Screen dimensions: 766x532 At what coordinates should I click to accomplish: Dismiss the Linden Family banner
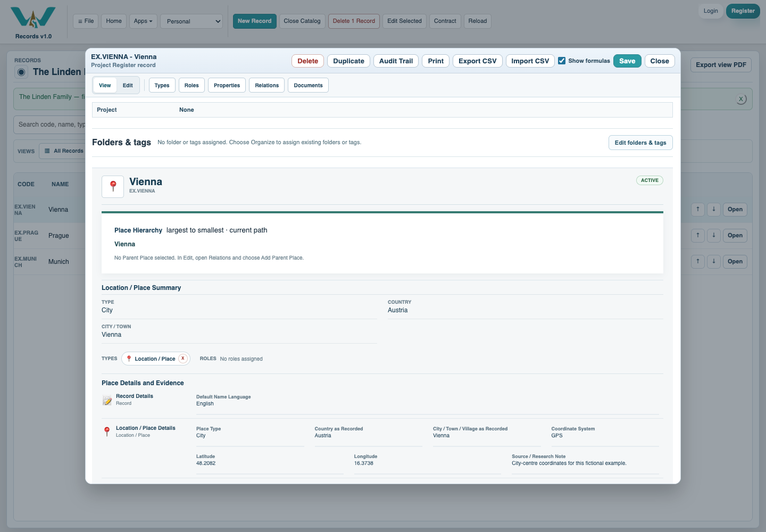[x=741, y=99]
